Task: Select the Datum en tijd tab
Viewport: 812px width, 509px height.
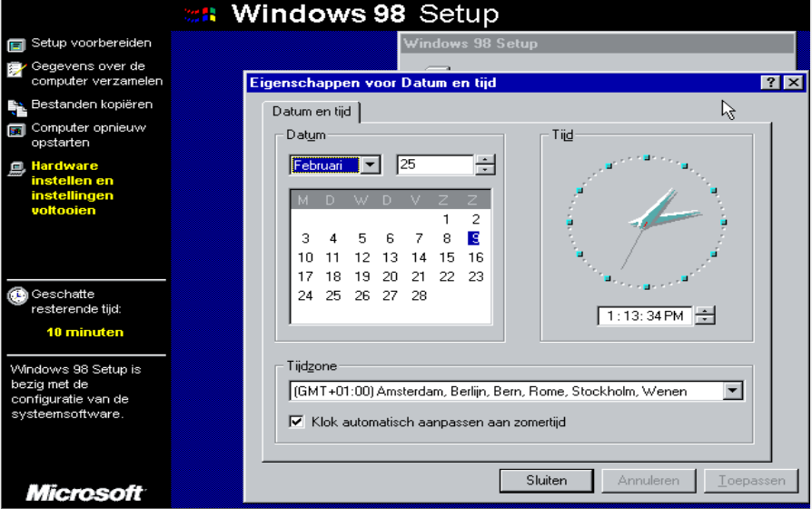Action: pos(312,112)
